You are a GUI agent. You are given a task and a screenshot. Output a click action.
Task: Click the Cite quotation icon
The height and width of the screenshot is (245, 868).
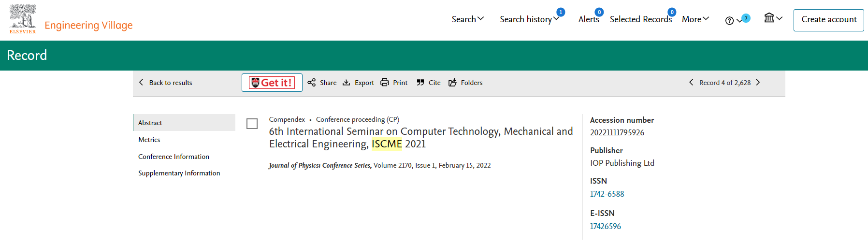[420, 82]
